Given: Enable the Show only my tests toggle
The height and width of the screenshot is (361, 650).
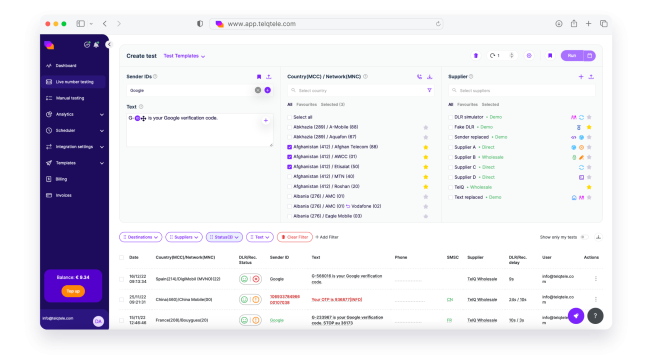Looking at the screenshot, I should 584,237.
